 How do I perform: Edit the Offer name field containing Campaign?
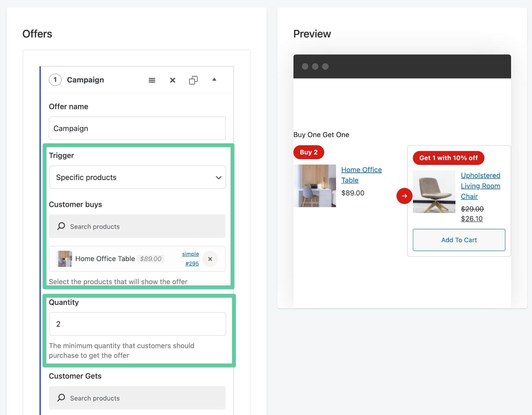137,128
